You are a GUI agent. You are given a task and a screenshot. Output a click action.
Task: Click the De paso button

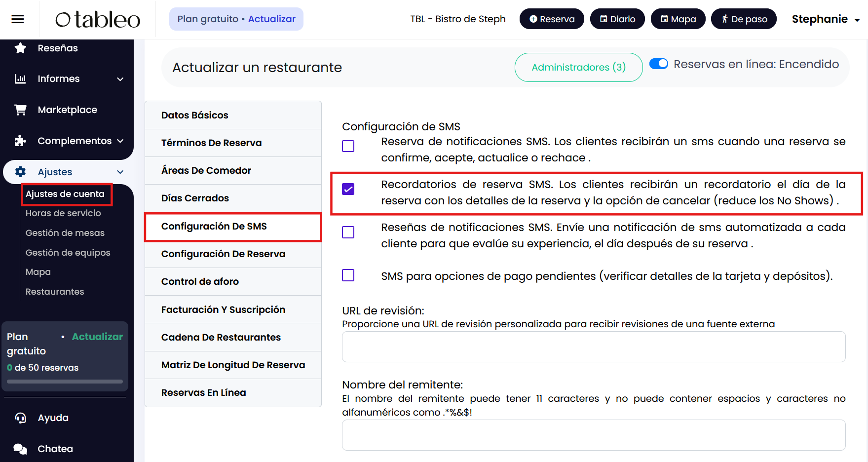pos(744,19)
